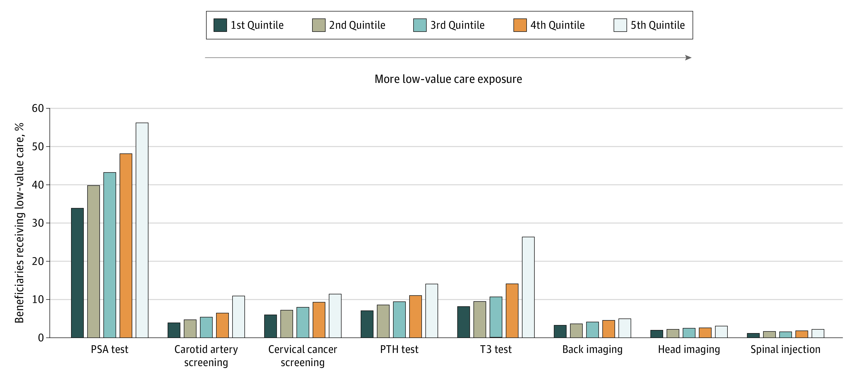Click the Carotid artery screening 5th quintile bar

tap(239, 317)
